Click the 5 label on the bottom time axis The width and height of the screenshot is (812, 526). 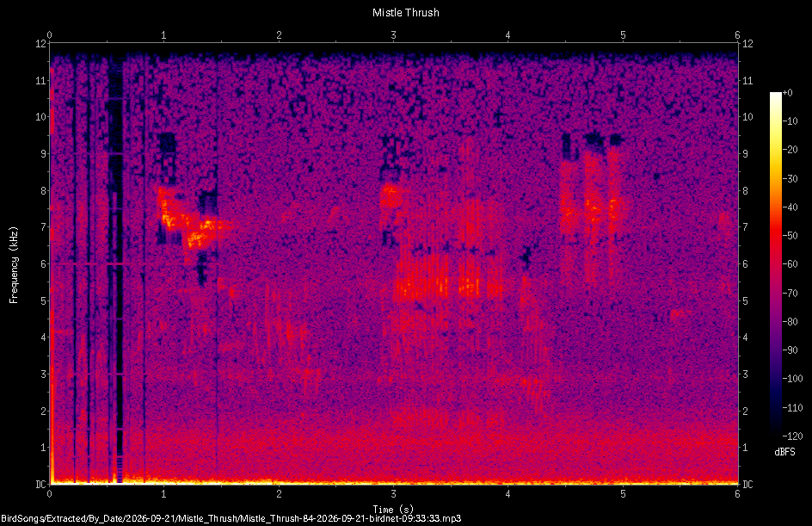[x=623, y=494]
